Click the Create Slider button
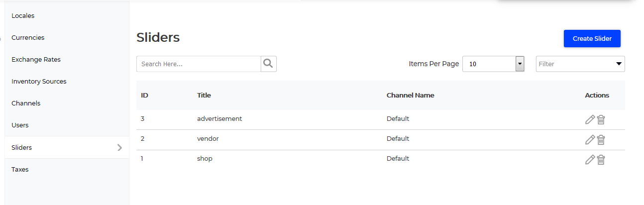 (592, 38)
